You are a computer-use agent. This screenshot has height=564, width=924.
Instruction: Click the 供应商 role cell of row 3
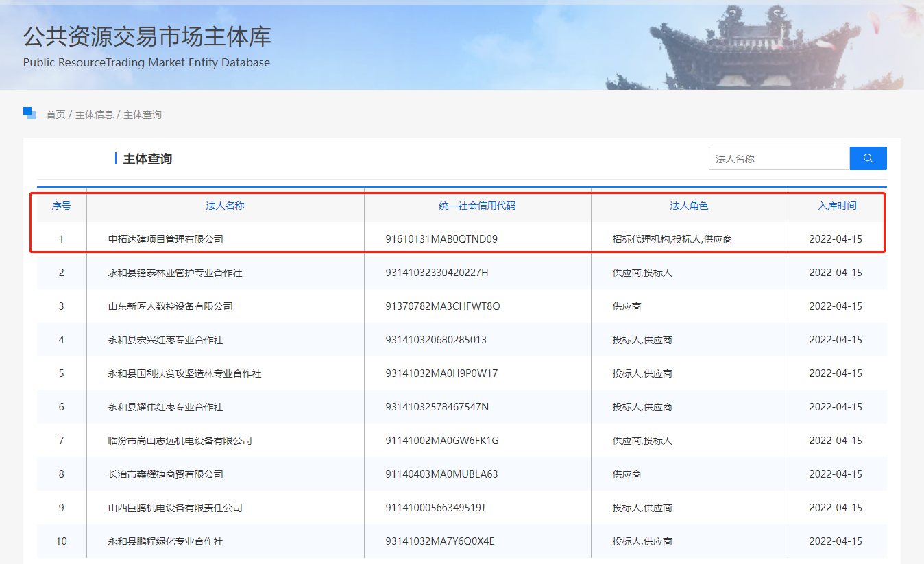coord(627,306)
